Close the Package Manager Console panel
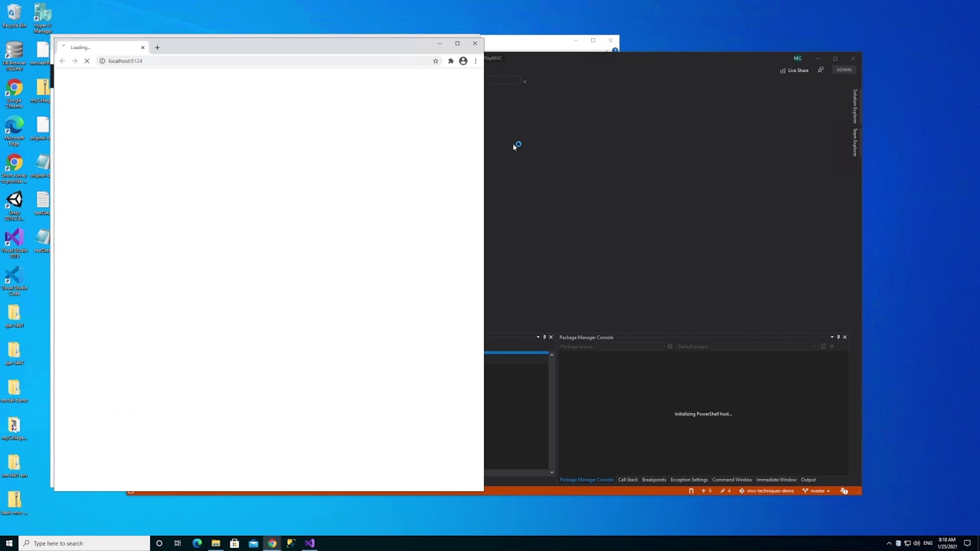This screenshot has width=980, height=551. 844,337
